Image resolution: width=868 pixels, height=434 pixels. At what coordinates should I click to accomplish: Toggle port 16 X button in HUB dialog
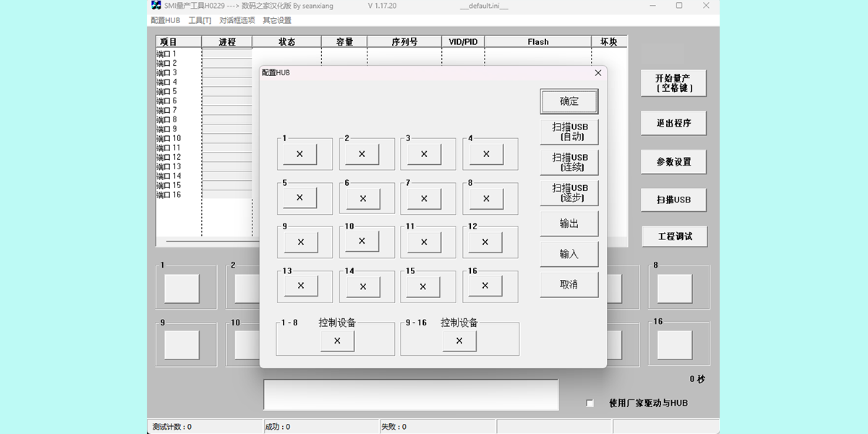[485, 286]
